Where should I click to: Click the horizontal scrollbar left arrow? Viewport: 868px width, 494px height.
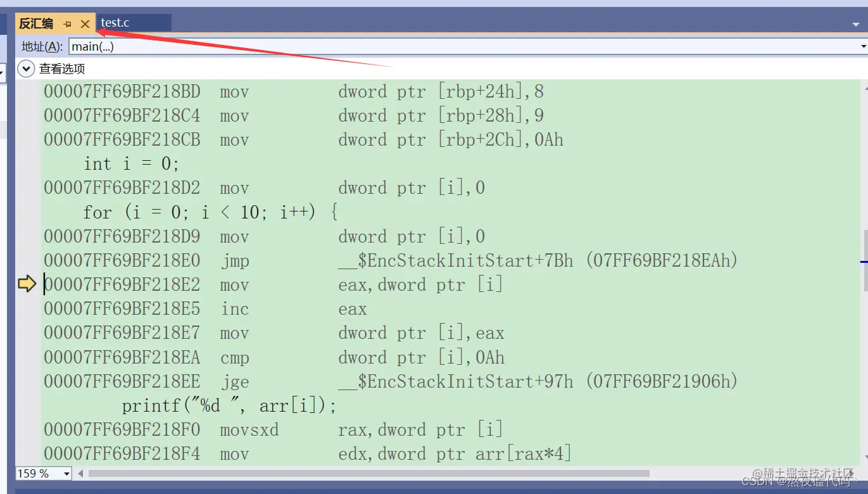coord(80,474)
